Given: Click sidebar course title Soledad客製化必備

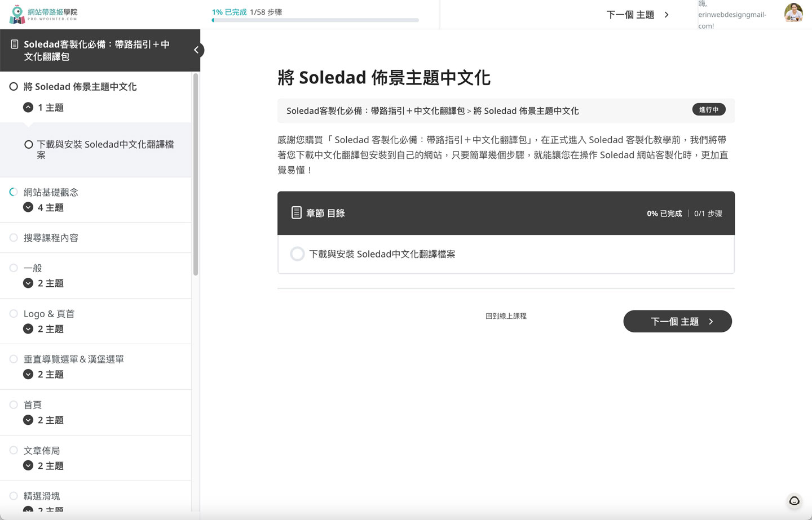Looking at the screenshot, I should click(96, 50).
